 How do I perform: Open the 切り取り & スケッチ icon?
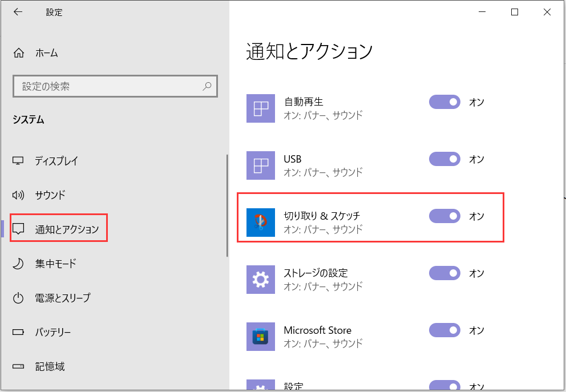click(261, 223)
